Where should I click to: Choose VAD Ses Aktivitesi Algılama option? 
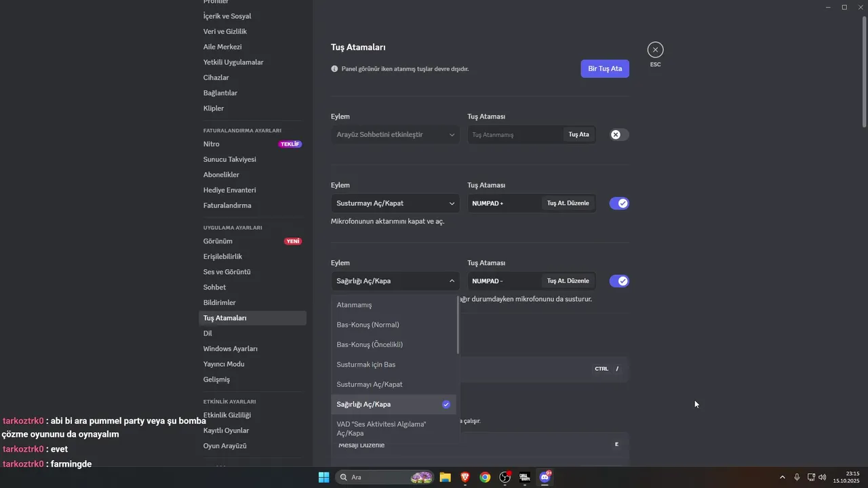[394, 428]
